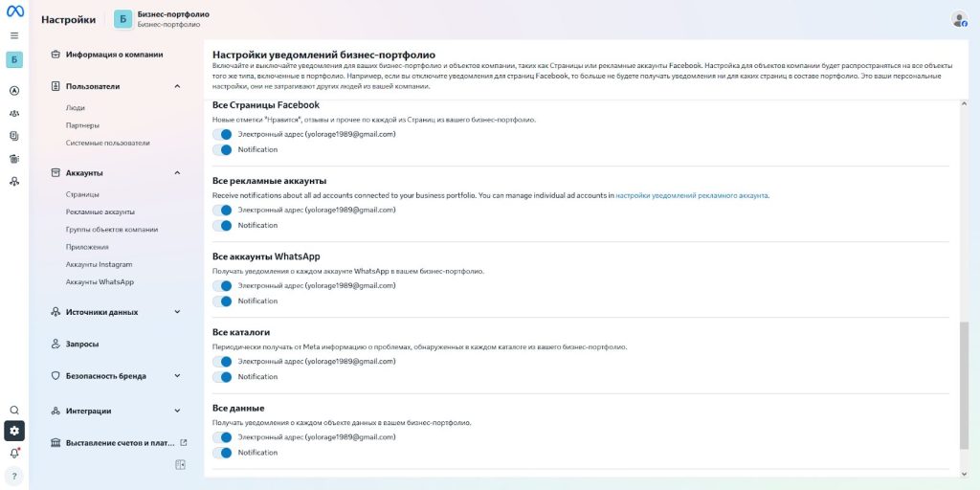
Task: Click the collapse sidebar panel icon
Action: coord(180,464)
